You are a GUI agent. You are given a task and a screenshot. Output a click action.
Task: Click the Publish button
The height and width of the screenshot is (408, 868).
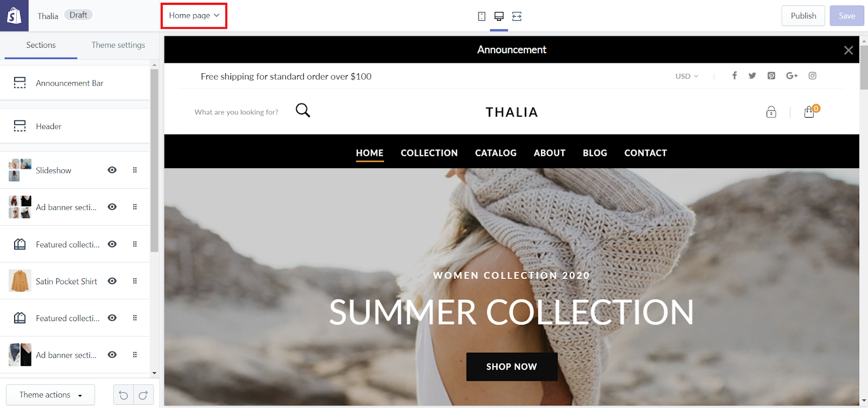coord(803,16)
